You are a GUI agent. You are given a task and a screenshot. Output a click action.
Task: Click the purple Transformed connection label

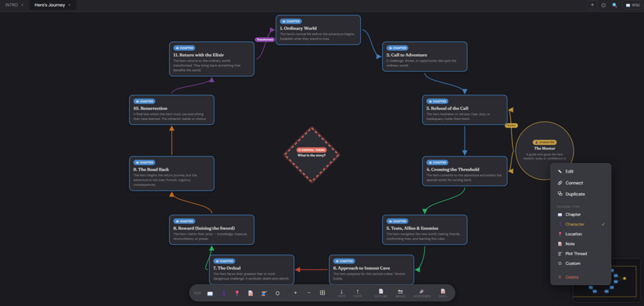pos(265,40)
